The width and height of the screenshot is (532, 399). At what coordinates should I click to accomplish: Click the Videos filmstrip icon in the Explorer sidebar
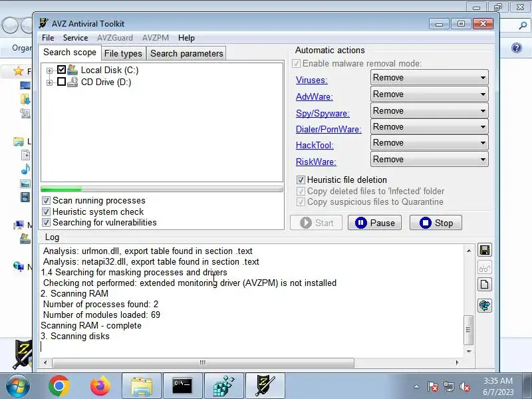25,197
